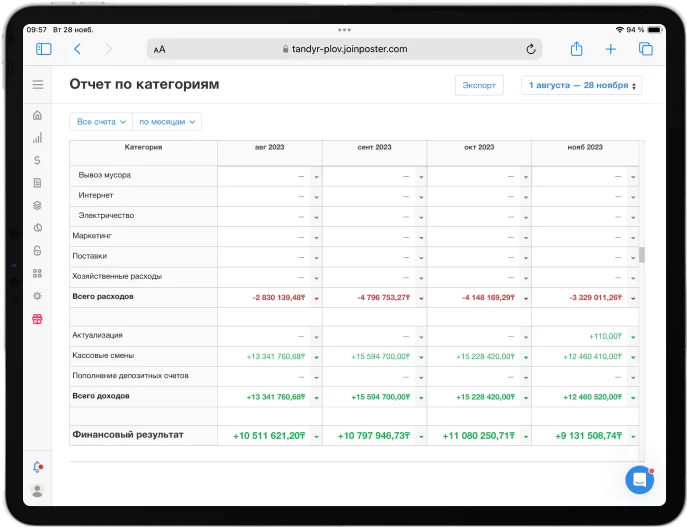Screen dimensions: 687x527
Task: Open the notifications bell icon
Action: click(38, 467)
